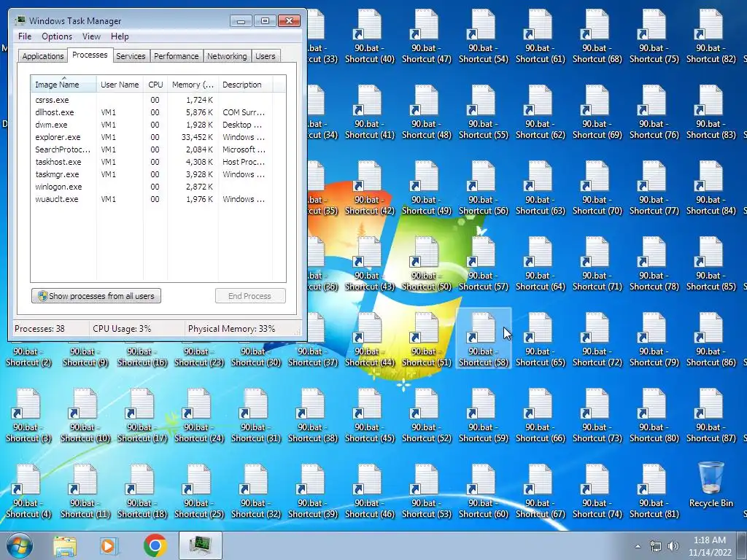Screen dimensions: 747x560
Task: Click the End Process button
Action: coord(250,296)
